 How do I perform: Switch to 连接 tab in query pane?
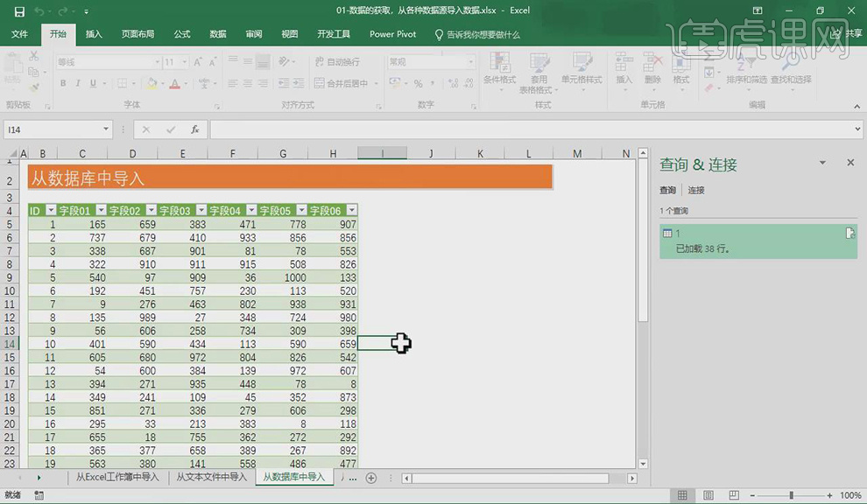point(696,190)
